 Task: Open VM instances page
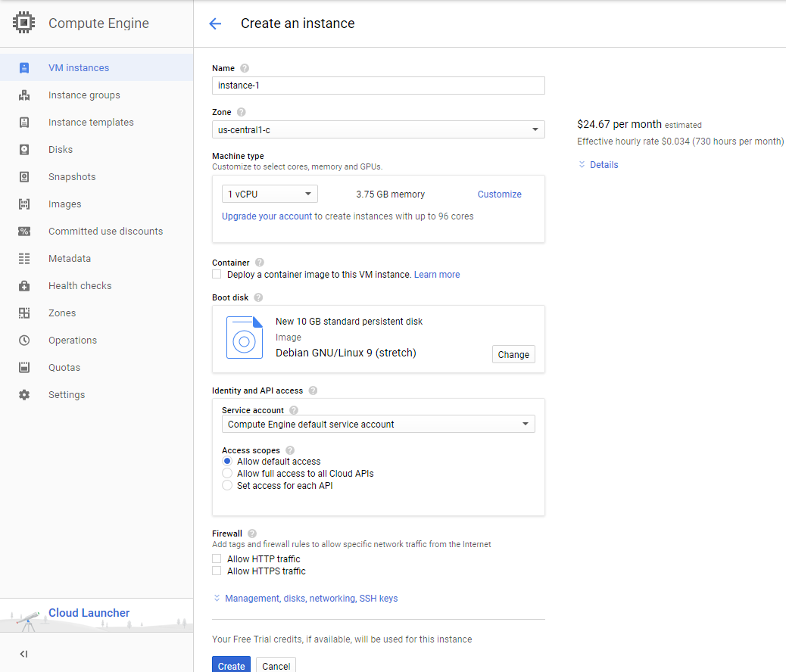(79, 67)
